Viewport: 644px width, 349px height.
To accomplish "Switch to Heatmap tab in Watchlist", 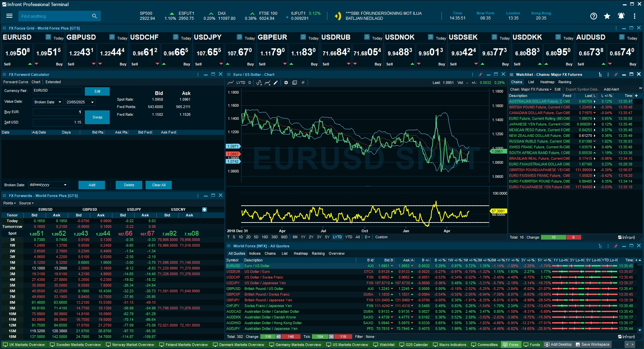I will click(547, 82).
